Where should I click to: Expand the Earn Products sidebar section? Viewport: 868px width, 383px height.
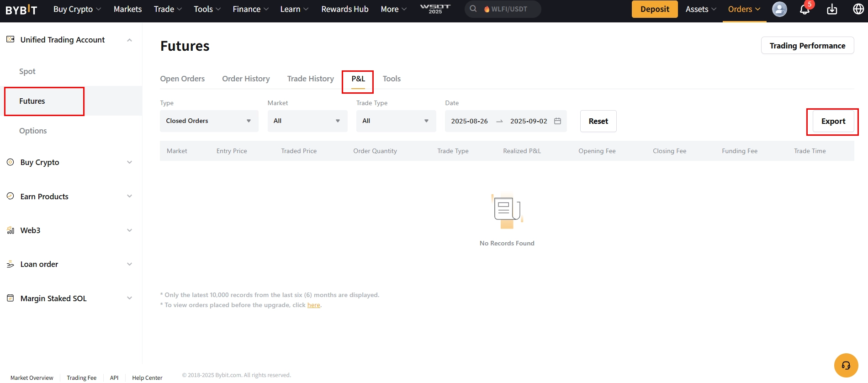click(129, 197)
